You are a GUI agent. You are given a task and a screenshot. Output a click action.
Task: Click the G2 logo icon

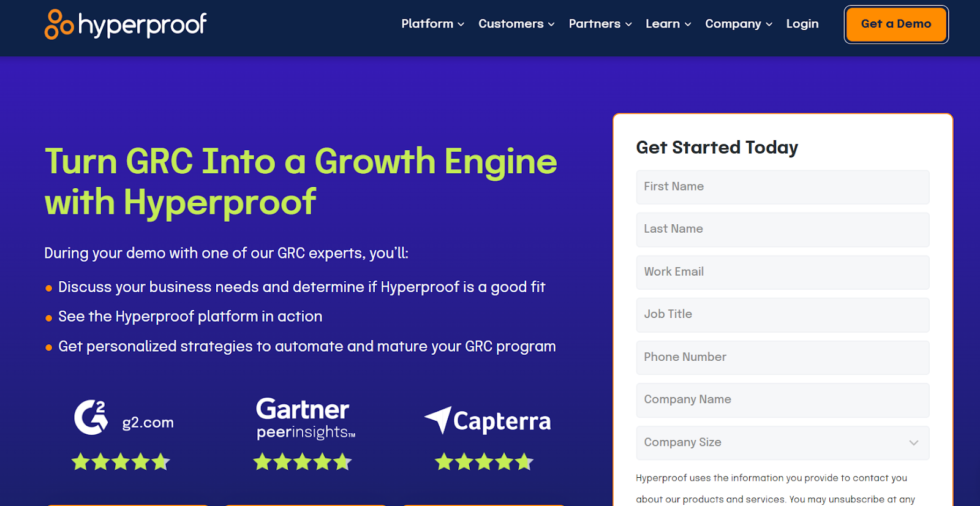tap(91, 417)
